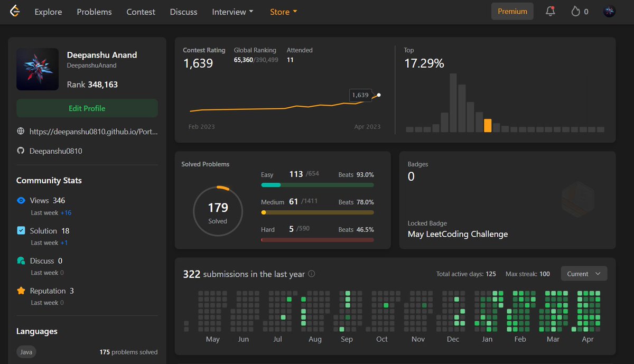Open the Discuss page
Screen dimensions: 634x364
[183, 12]
